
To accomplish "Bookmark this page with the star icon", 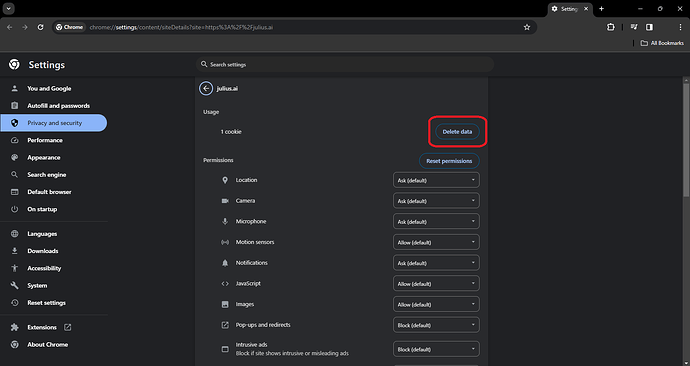I will coord(527,27).
